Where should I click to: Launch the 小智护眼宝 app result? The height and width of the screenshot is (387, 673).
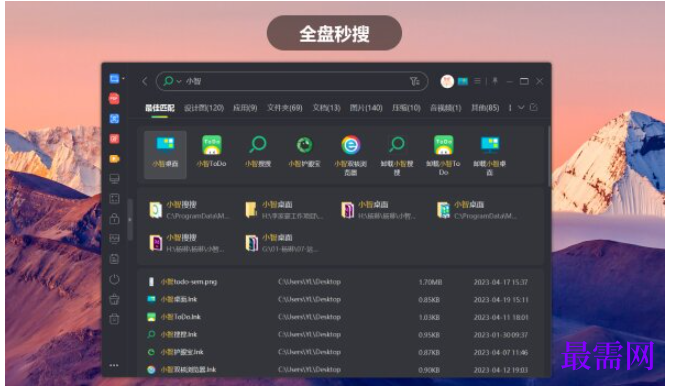(x=304, y=151)
